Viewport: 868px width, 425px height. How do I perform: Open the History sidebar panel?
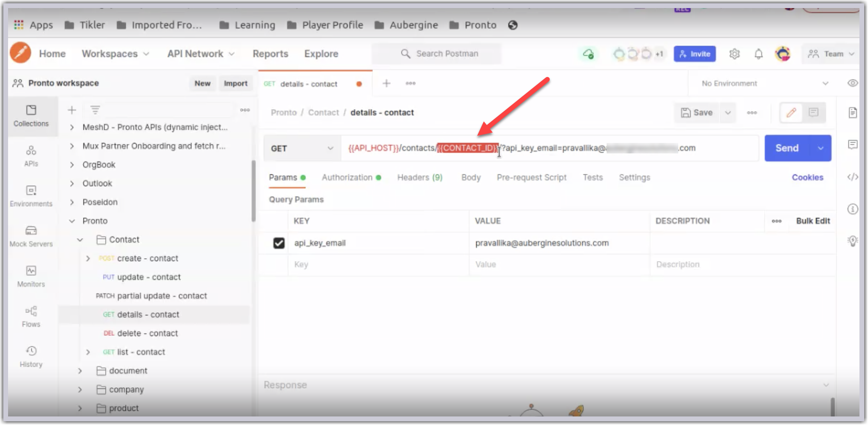coord(31,357)
